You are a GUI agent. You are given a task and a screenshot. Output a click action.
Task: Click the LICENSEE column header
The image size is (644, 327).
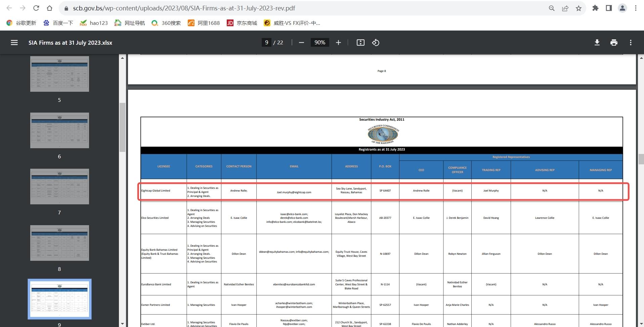tap(164, 166)
